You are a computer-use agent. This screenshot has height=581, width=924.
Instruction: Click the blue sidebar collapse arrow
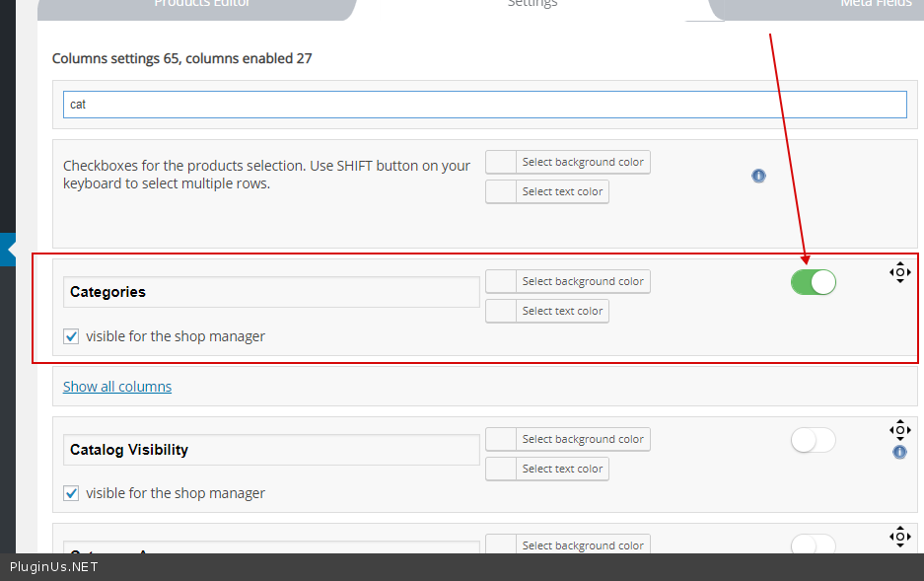pyautogui.click(x=9, y=251)
